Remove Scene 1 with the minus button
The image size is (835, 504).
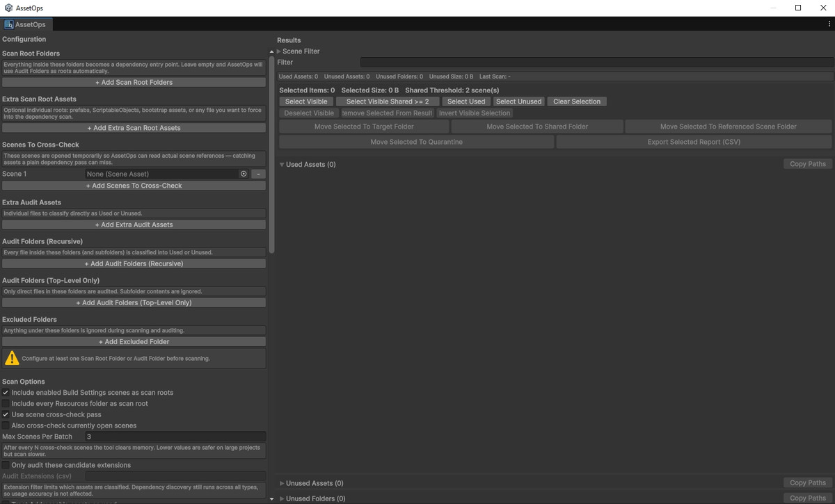[x=258, y=174]
